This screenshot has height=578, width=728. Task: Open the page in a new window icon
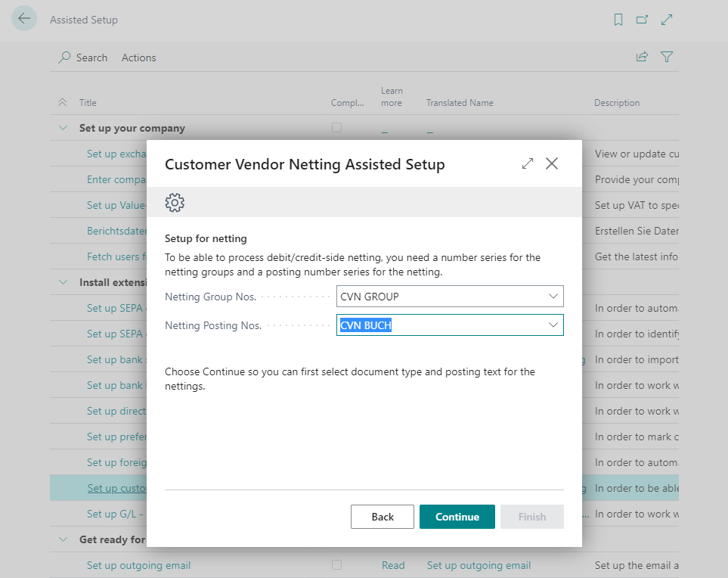(x=642, y=20)
